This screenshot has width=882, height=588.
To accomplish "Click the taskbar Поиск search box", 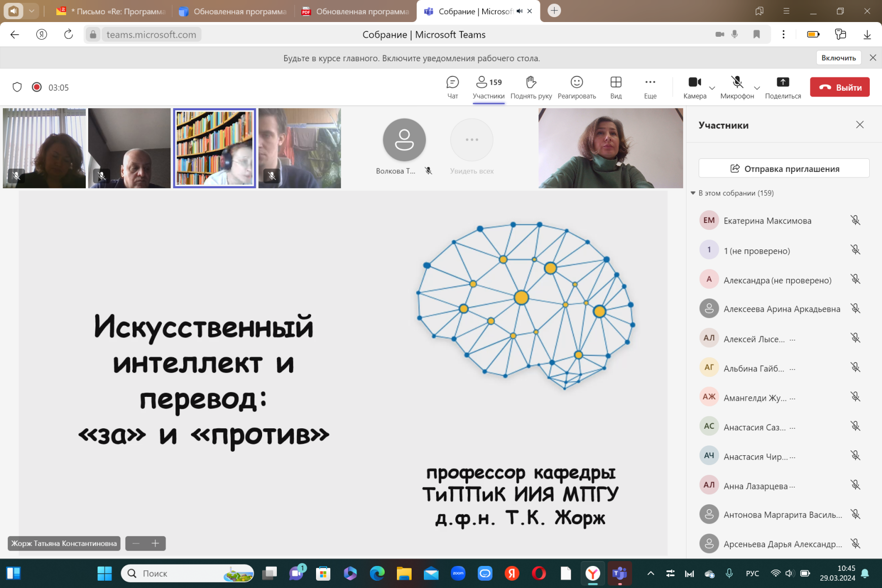I will (x=187, y=573).
